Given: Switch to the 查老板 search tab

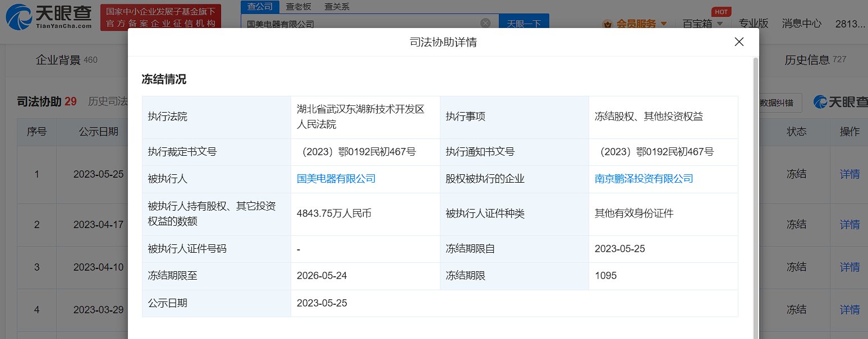Looking at the screenshot, I should (298, 7).
